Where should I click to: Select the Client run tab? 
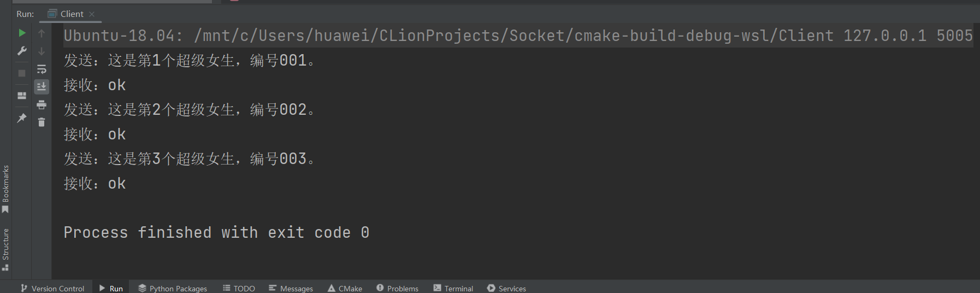tap(71, 14)
